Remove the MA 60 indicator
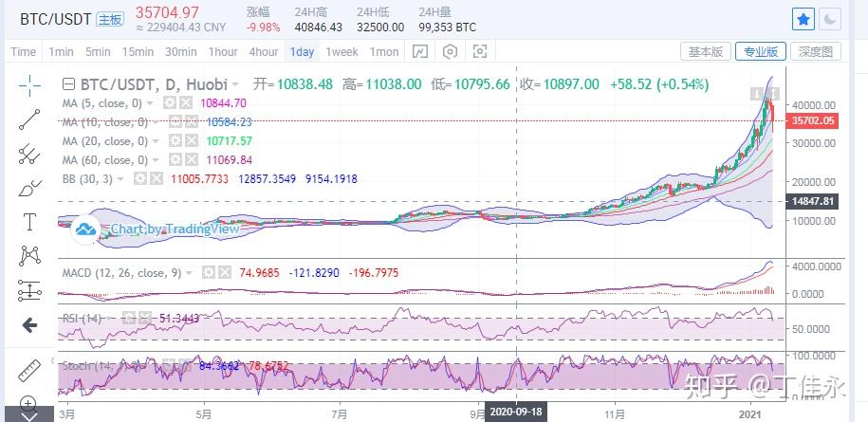868x422 pixels. coord(191,160)
